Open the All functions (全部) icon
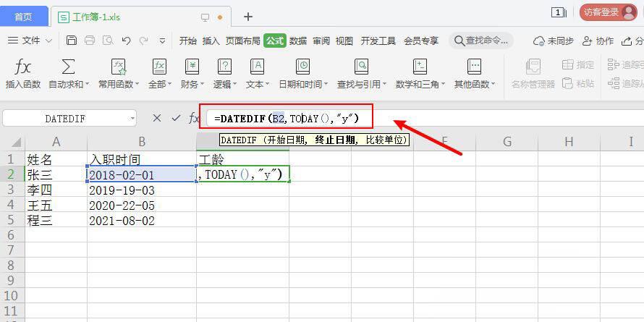Screen dimensions: 644x322 (159, 67)
